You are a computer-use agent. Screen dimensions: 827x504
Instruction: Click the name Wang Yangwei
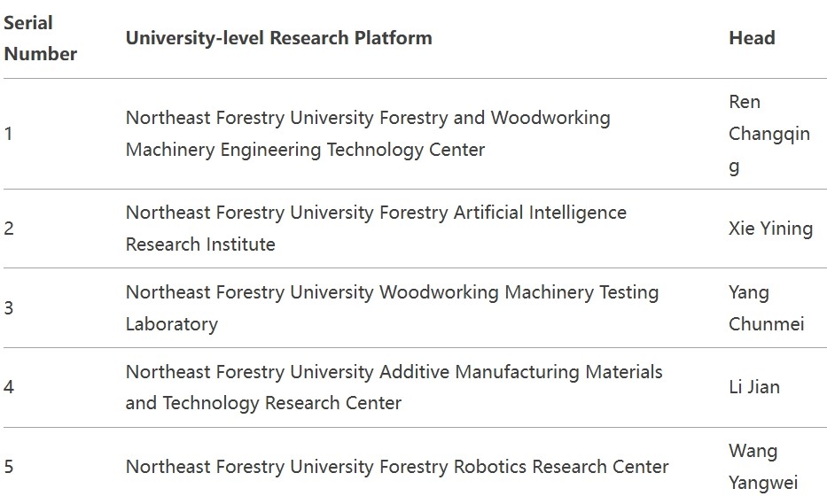pyautogui.click(x=763, y=467)
